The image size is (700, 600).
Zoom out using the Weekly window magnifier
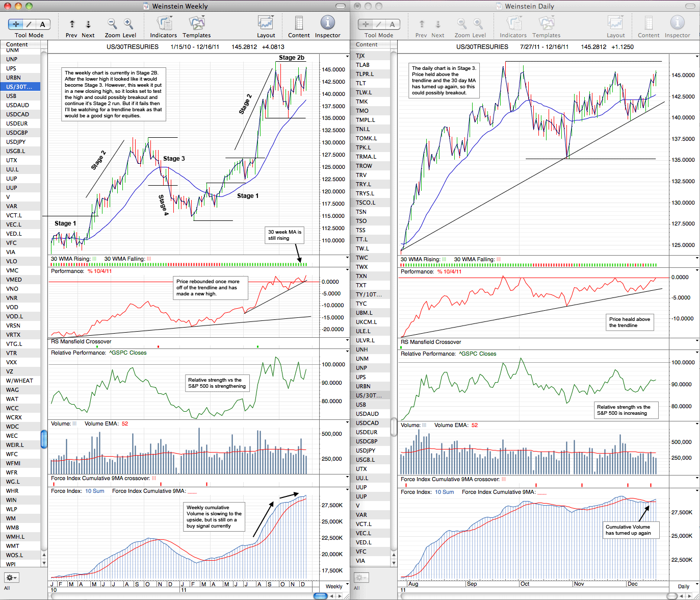point(112,23)
